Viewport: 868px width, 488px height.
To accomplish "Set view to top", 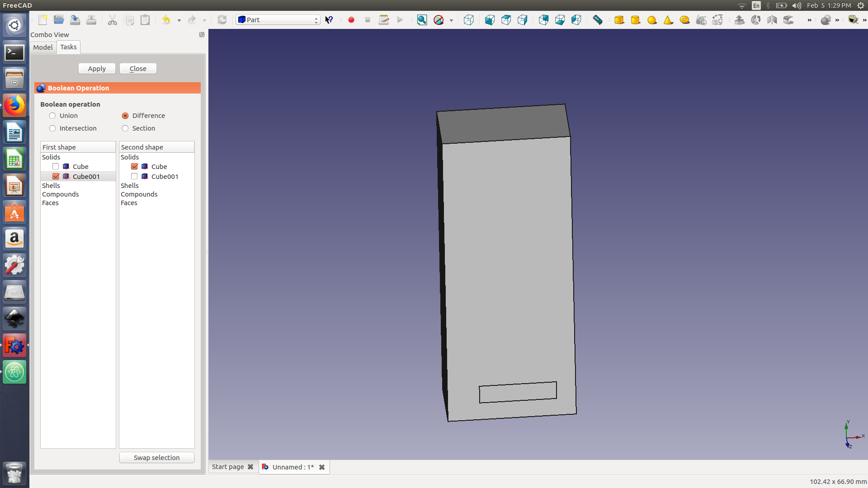I will pos(506,20).
